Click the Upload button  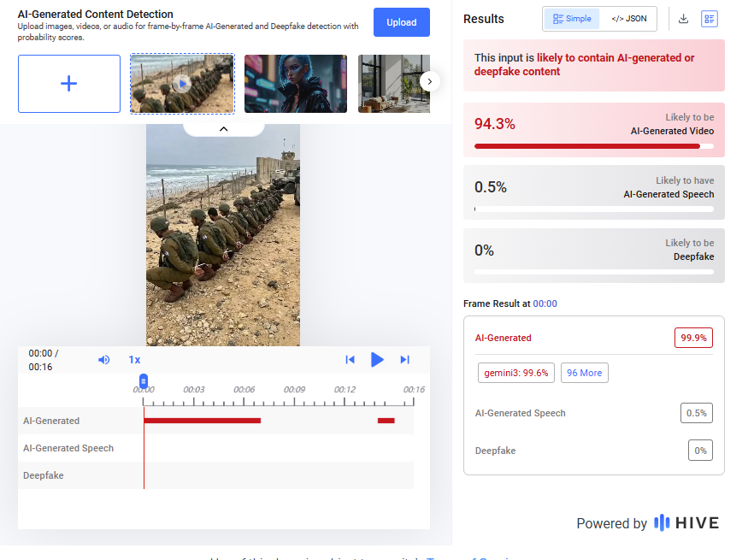pyautogui.click(x=401, y=21)
